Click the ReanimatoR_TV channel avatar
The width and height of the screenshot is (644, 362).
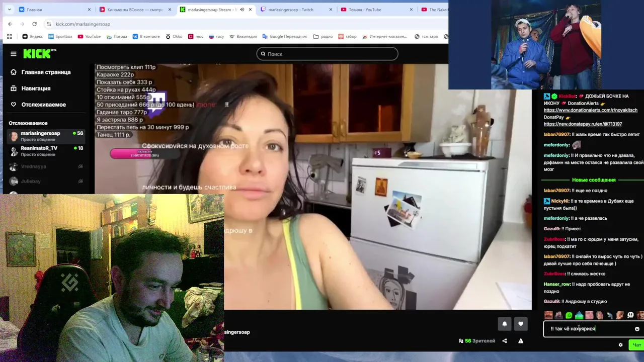tap(14, 151)
